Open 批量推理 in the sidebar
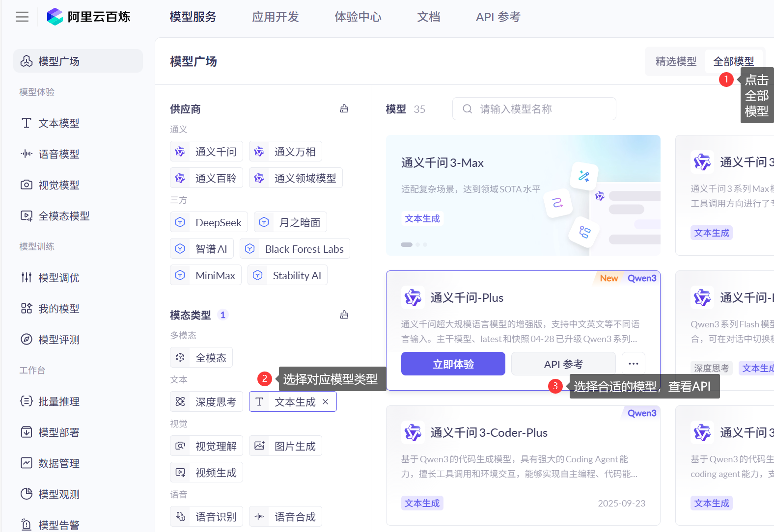Screen dimensions: 774x532 pos(58,401)
